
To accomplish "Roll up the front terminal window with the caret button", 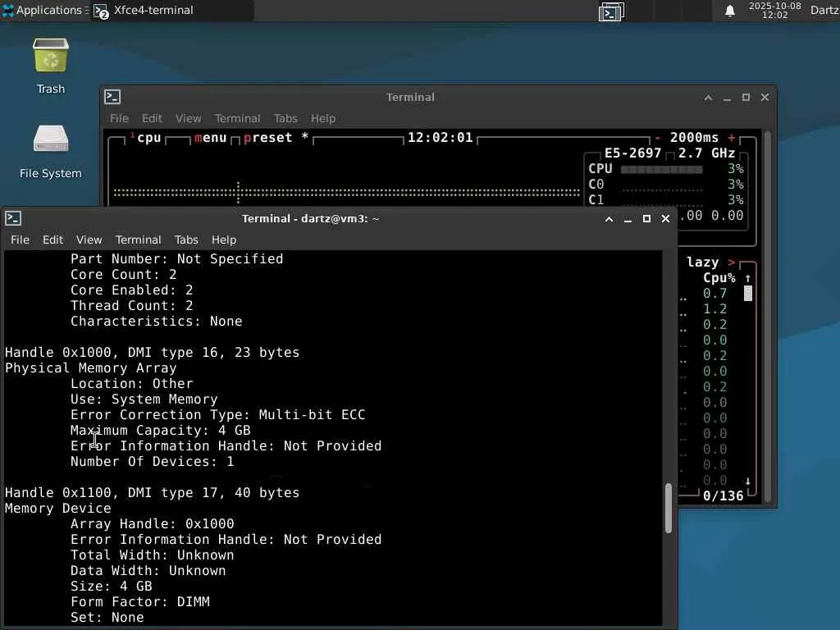I will click(x=609, y=218).
